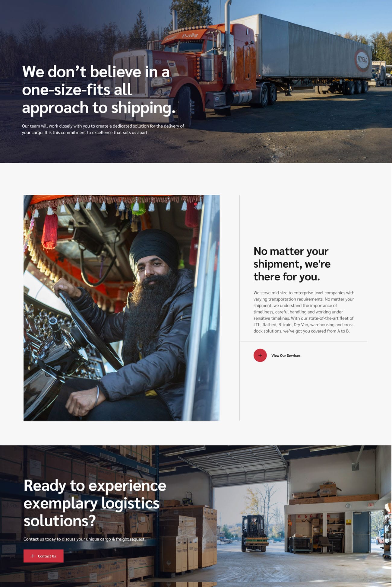Click the 'We serve mid-size to enterprise-level' paragraph
This screenshot has height=587, width=392.
(x=304, y=312)
